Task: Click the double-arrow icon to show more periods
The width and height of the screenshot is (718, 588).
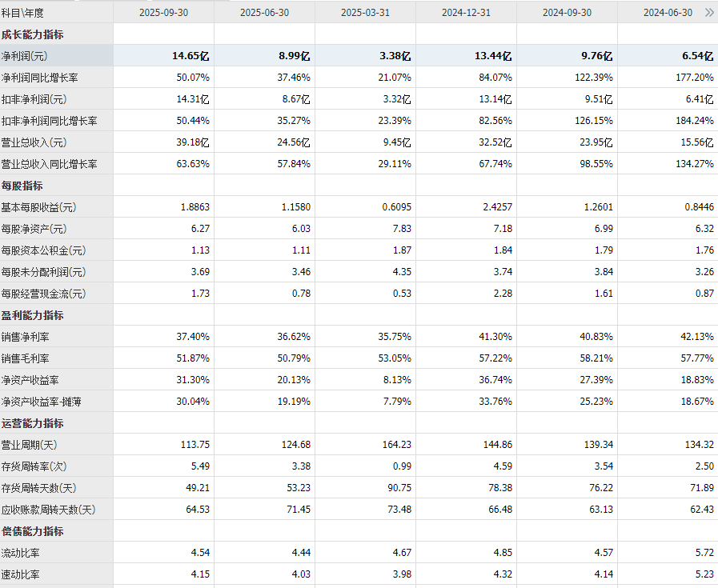Action: (708, 13)
